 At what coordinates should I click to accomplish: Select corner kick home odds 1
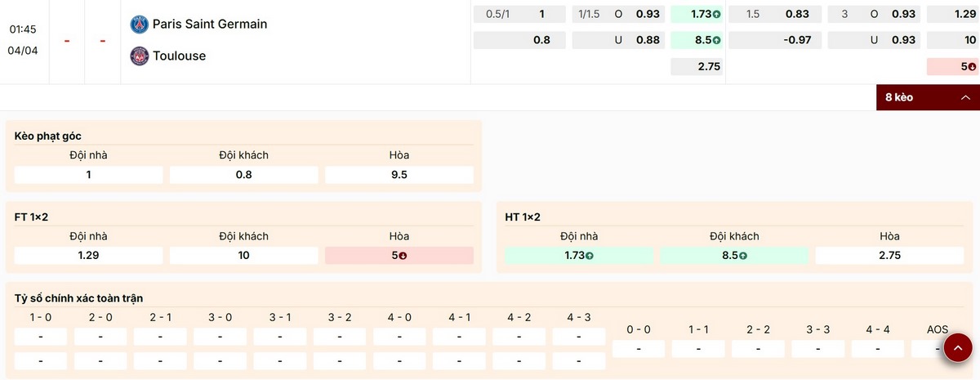(x=88, y=174)
